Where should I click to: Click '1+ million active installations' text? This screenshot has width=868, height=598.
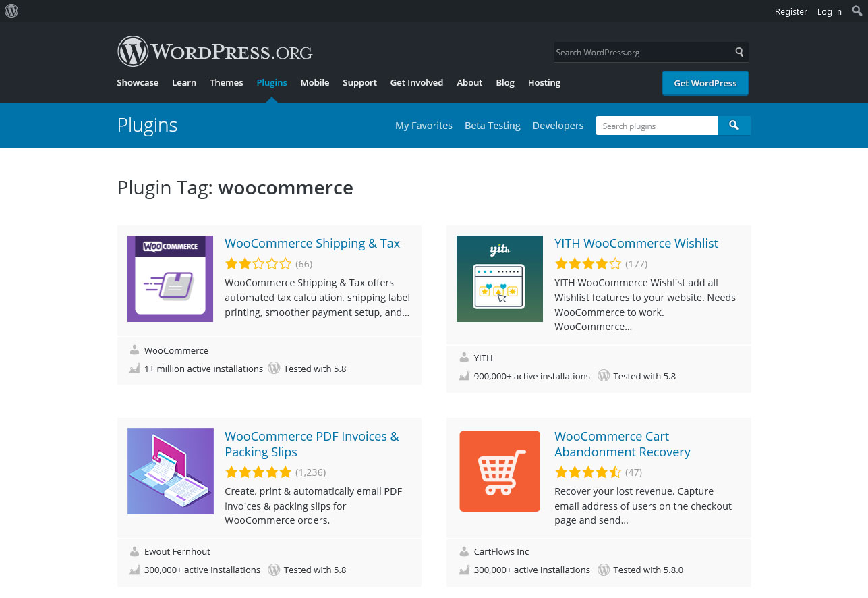tap(204, 369)
